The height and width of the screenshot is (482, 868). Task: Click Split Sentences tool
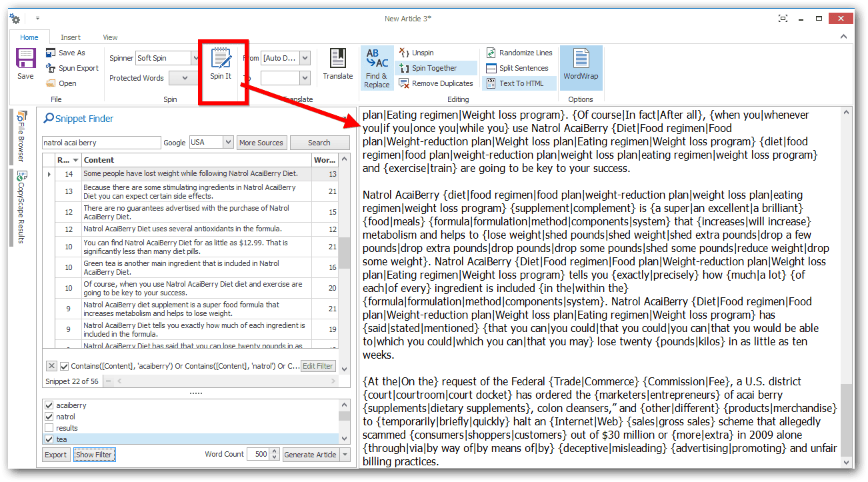(517, 68)
